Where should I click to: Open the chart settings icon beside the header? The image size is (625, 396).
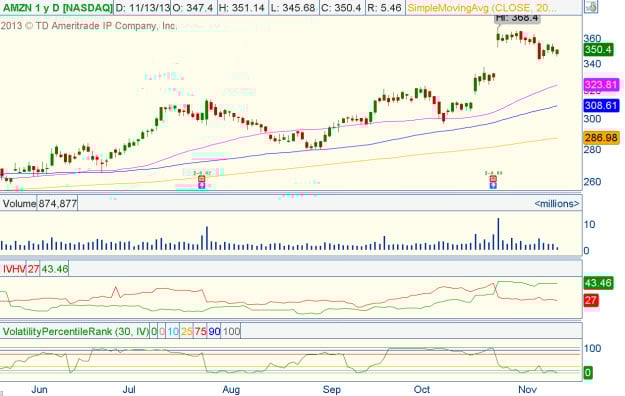591,7
